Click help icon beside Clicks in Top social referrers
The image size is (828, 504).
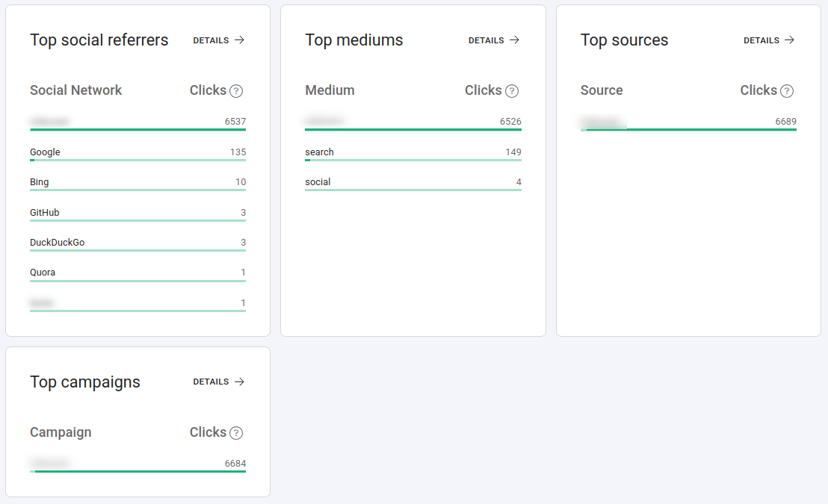(236, 91)
